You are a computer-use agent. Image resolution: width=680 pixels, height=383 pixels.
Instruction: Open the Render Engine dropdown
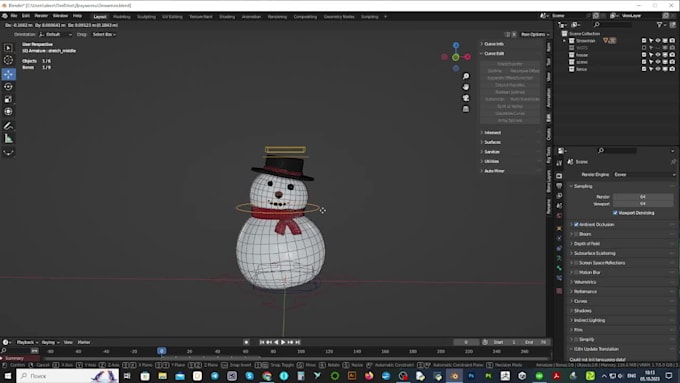[x=644, y=175]
